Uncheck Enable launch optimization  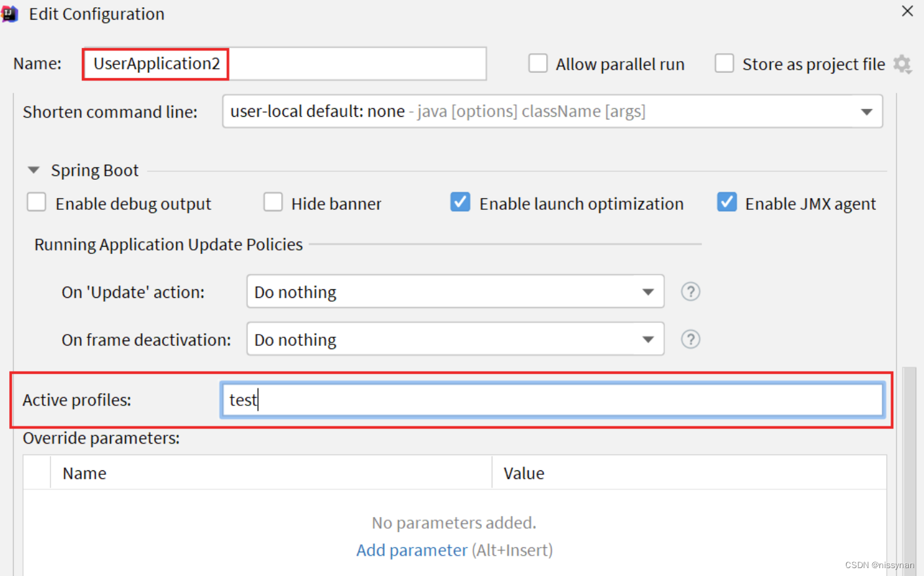coord(460,202)
